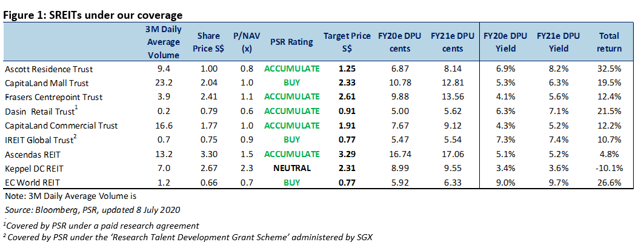Click the P/NAV (x) column header

(247, 42)
